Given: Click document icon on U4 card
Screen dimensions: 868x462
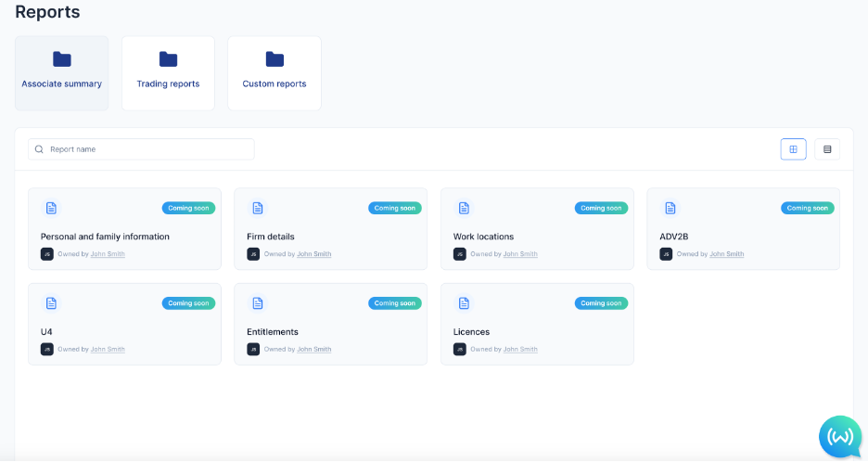Looking at the screenshot, I should [x=51, y=303].
